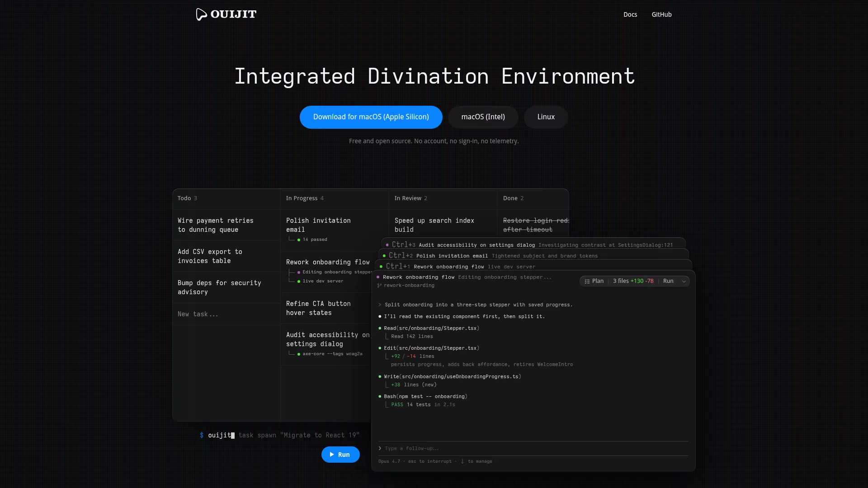The image size is (868, 488).
Task: Click the 'New task...' input
Action: point(226,314)
